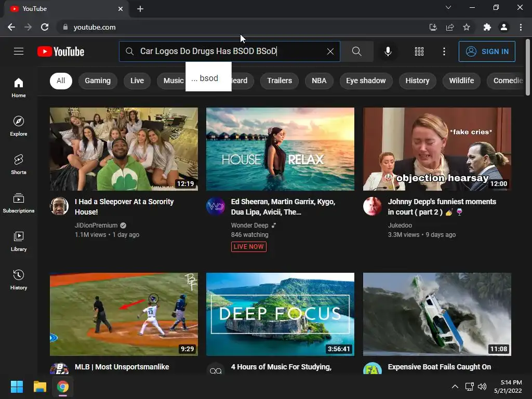Image resolution: width=532 pixels, height=399 pixels.
Task: Open the YouTube apps grid icon
Action: (x=419, y=51)
